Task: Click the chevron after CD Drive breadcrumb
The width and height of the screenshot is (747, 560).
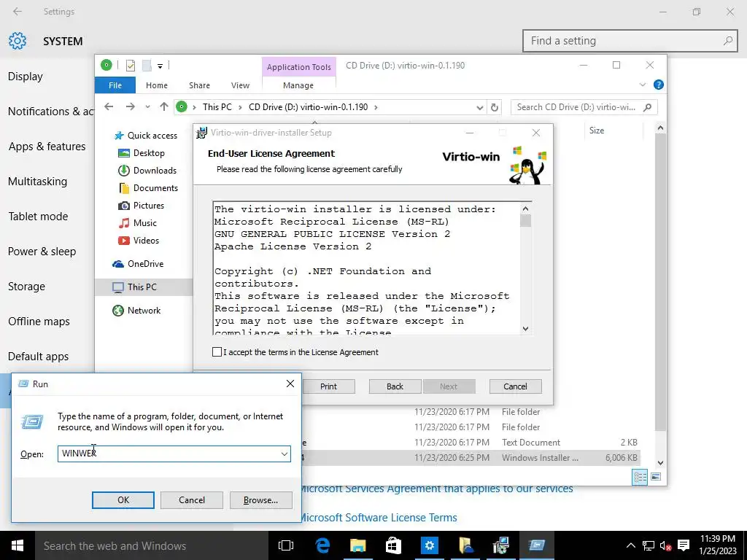Action: click(376, 107)
